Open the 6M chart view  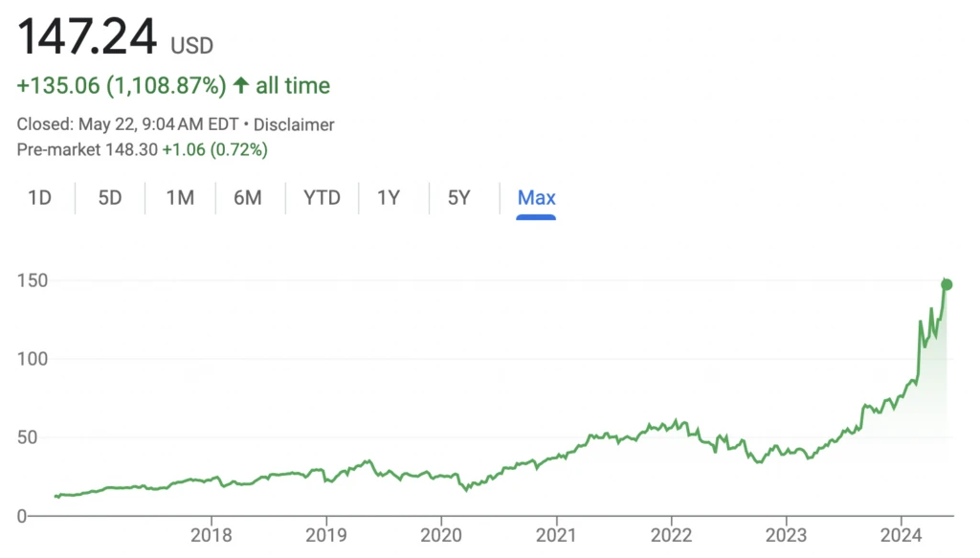coord(247,198)
